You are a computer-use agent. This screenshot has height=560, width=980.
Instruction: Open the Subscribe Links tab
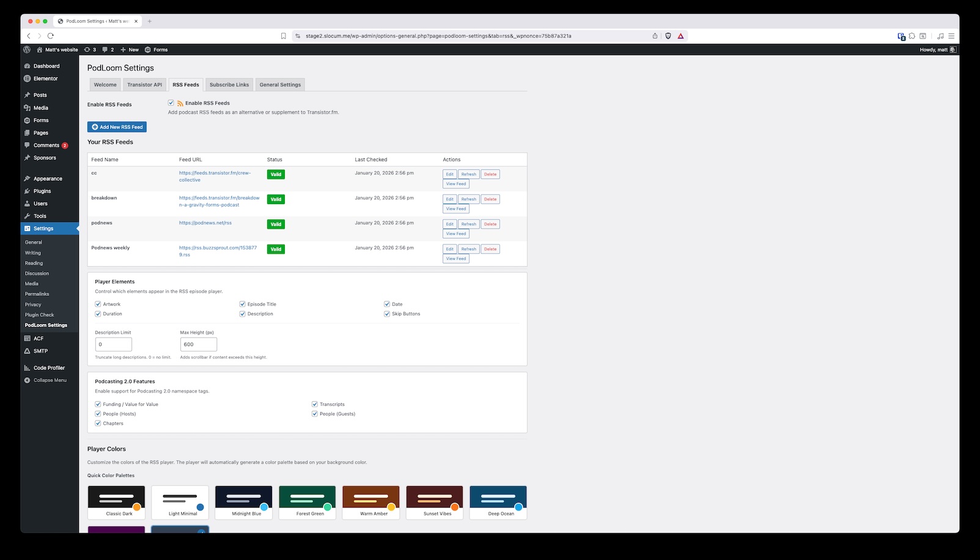[229, 84]
